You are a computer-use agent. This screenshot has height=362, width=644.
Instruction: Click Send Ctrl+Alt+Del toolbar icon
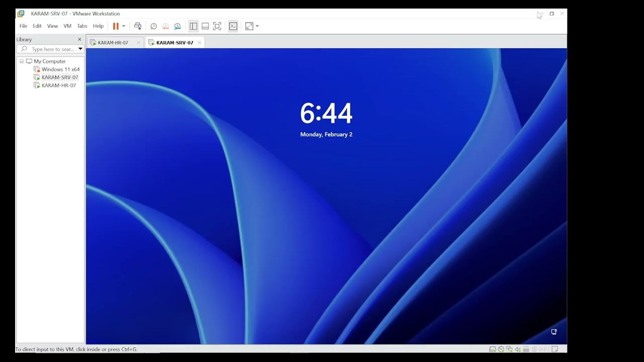pyautogui.click(x=137, y=26)
